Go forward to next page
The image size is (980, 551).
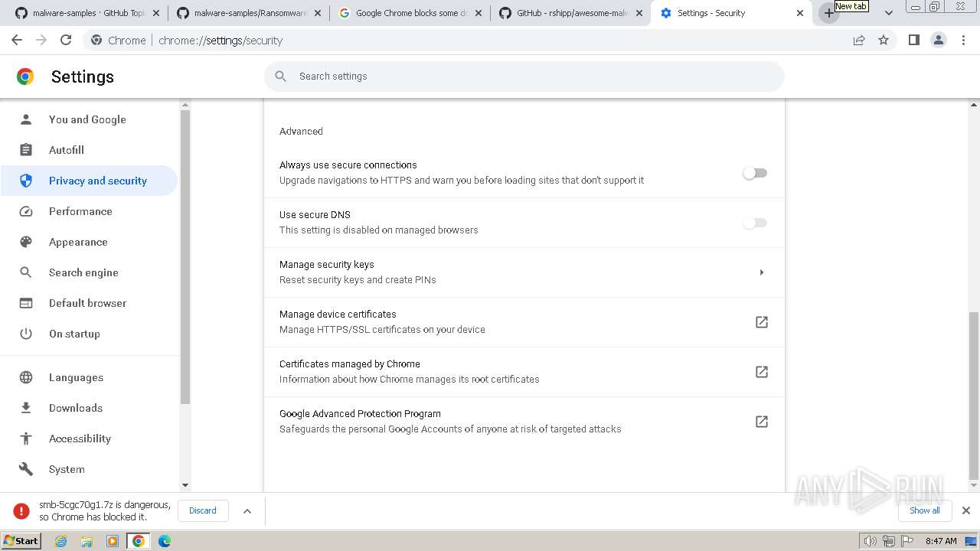pos(41,41)
